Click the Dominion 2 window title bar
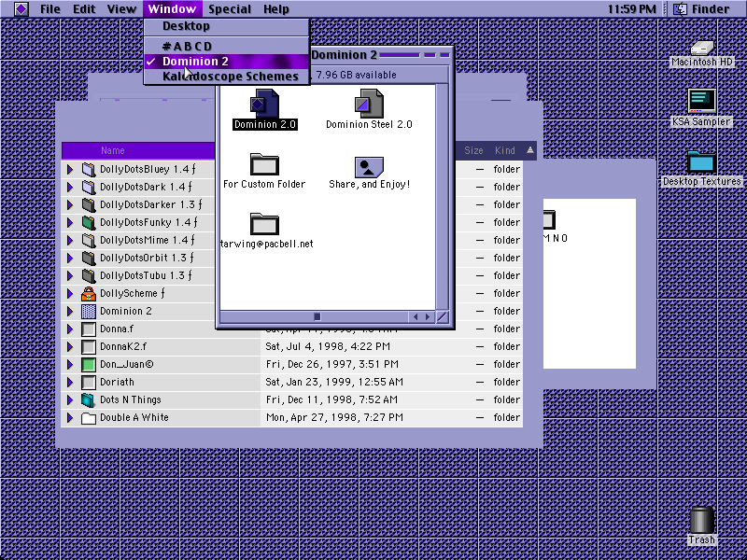Image resolution: width=747 pixels, height=560 pixels. point(382,55)
